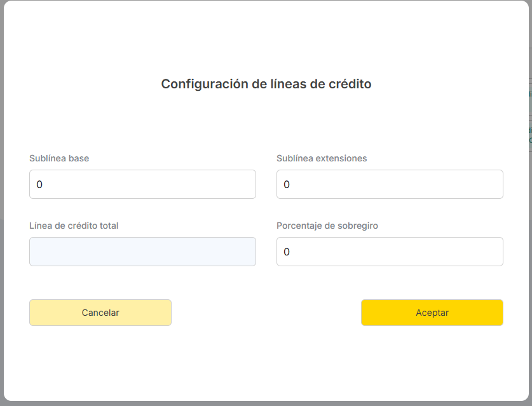Image resolution: width=532 pixels, height=406 pixels.
Task: Select the Porcentaje de sobregiro input field
Action: 390,252
